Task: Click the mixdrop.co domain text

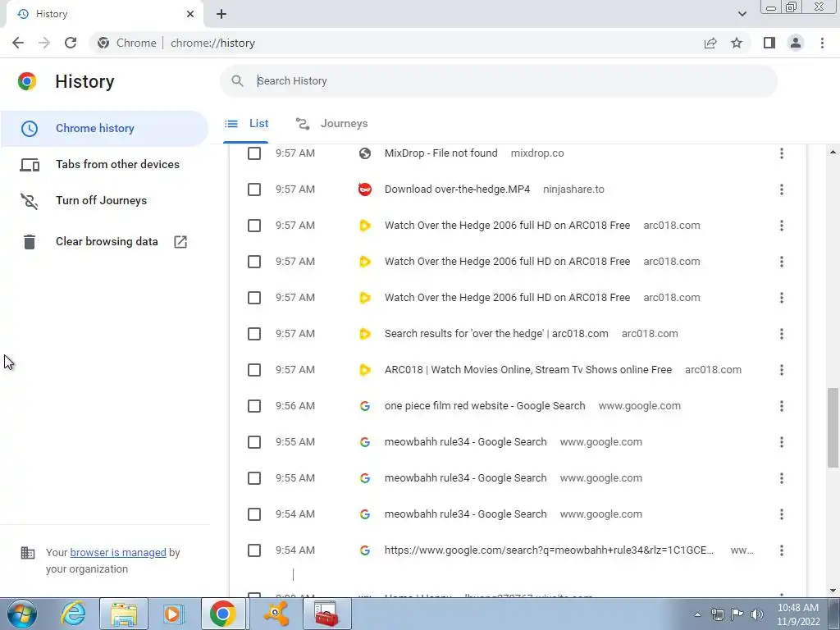Action: 537,153
